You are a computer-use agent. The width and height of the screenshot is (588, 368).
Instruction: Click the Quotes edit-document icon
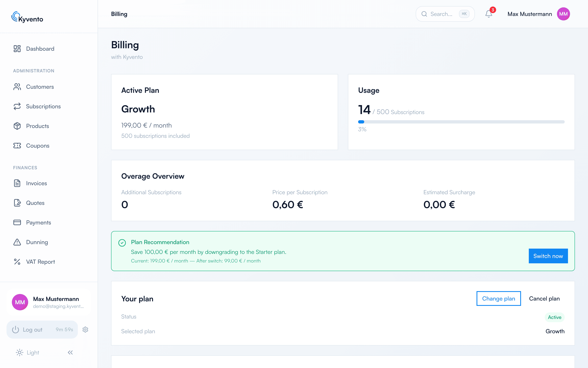[x=17, y=203]
